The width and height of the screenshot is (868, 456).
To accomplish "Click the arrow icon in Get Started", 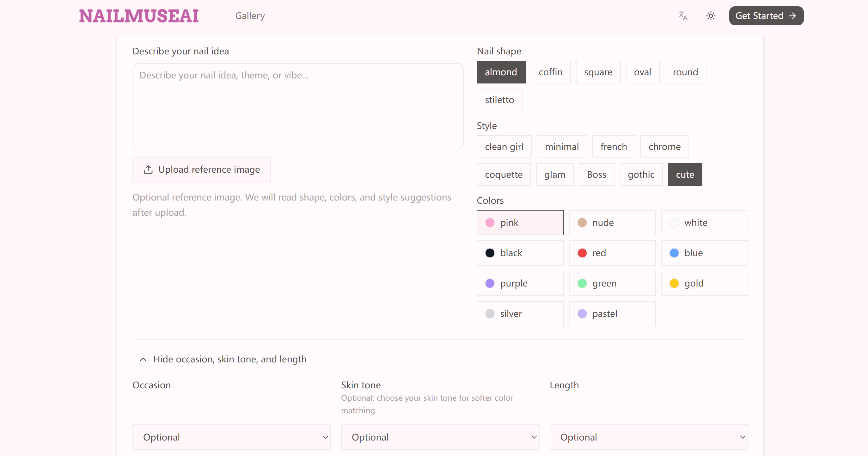I will tap(792, 16).
